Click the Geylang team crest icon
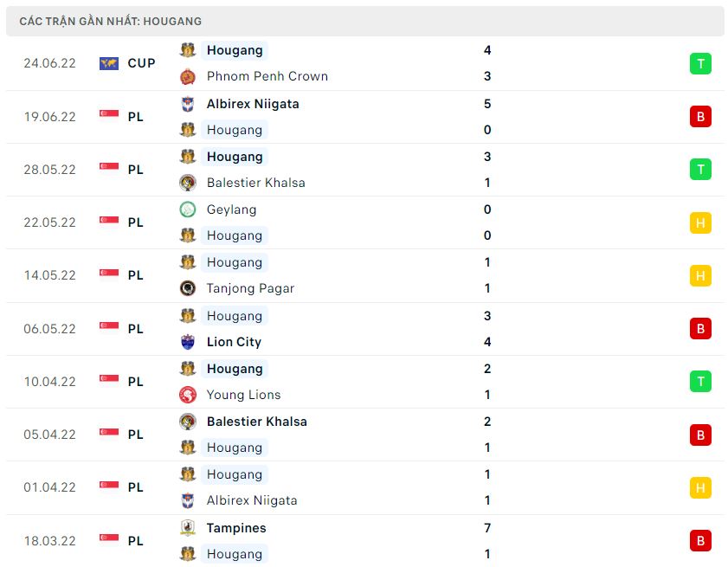Image resolution: width=728 pixels, height=567 pixels. (188, 209)
